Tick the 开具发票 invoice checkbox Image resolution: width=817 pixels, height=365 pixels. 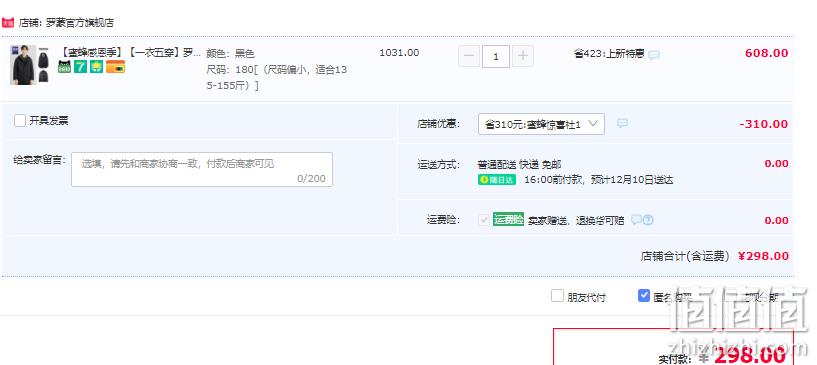tap(20, 121)
